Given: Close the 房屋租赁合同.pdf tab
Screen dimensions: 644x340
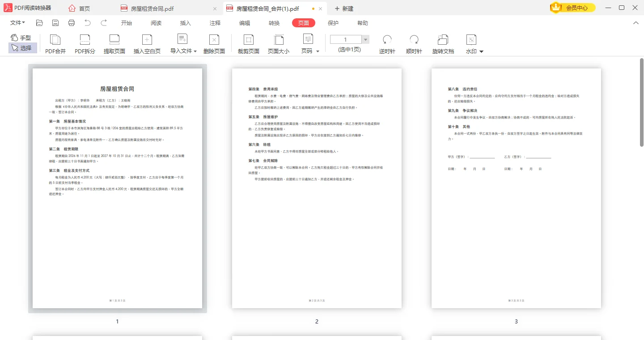Looking at the screenshot, I should (x=215, y=8).
